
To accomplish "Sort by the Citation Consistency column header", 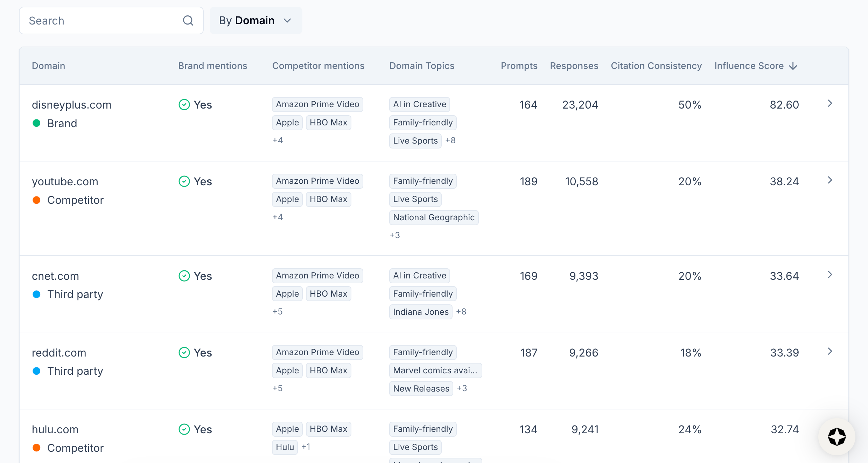I will pos(656,66).
